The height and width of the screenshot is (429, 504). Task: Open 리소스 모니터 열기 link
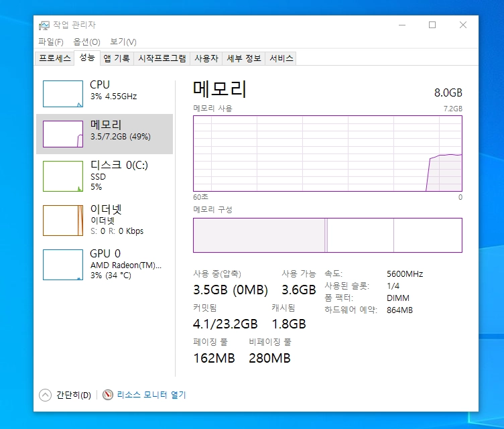click(x=151, y=395)
